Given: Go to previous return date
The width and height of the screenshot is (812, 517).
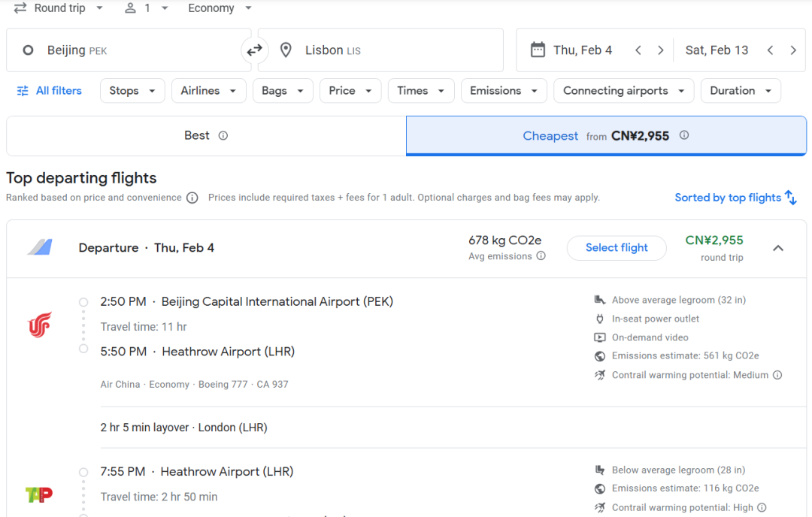Looking at the screenshot, I should click(x=770, y=50).
